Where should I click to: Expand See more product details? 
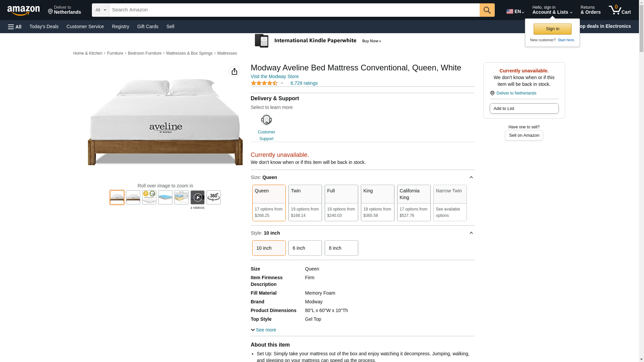coord(264,330)
